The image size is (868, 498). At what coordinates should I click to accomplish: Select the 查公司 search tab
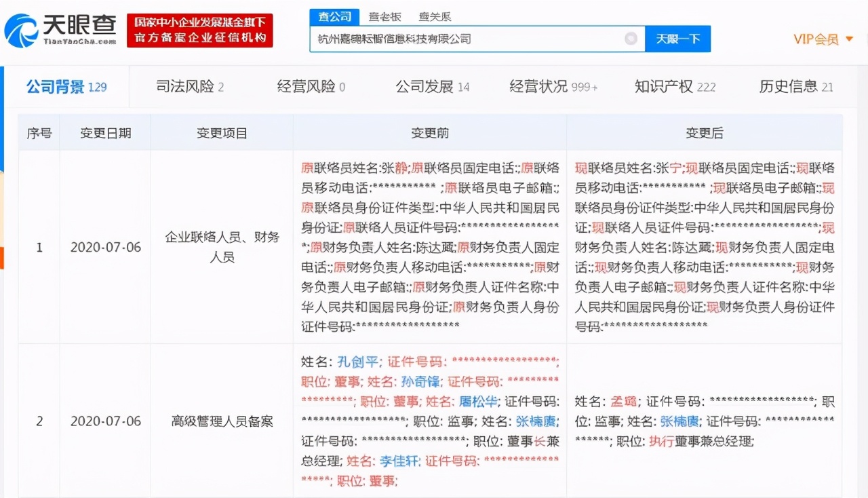(334, 16)
